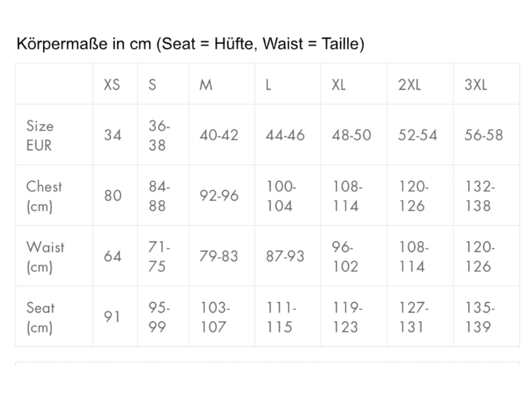The image size is (532, 399).
Task: Click the EUR size 40-42 cell
Action: point(219,136)
